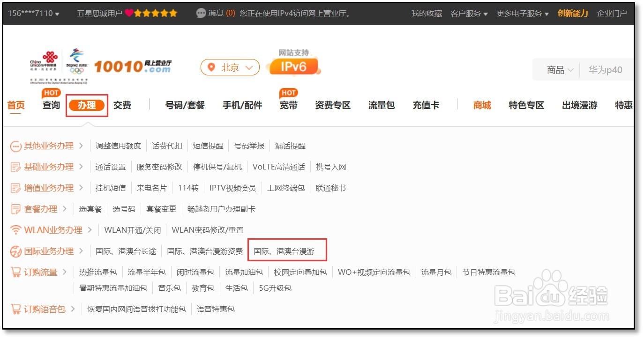Click the 华为p40 search input field
Viewport: 644px width, 338px height.
[605, 68]
